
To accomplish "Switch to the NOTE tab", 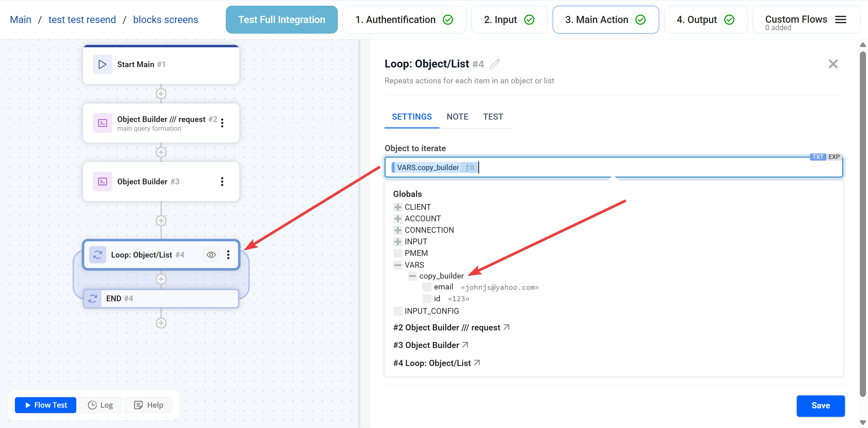I will click(457, 117).
